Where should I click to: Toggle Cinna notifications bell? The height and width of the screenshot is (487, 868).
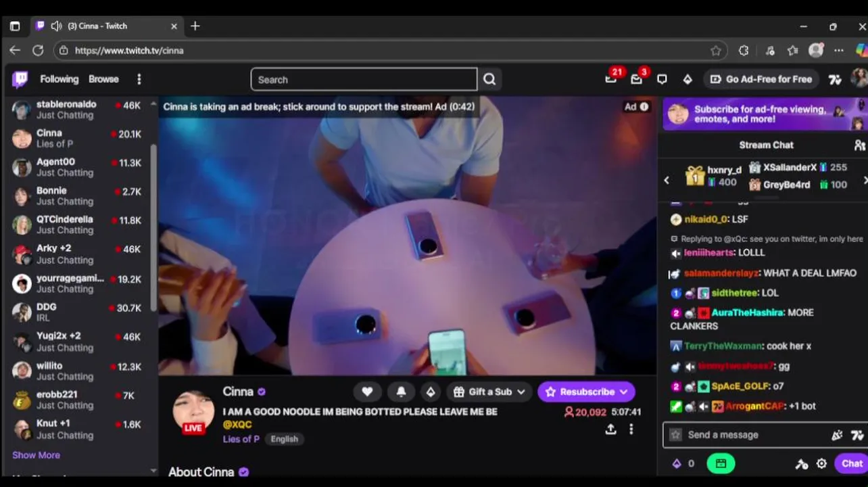(401, 392)
